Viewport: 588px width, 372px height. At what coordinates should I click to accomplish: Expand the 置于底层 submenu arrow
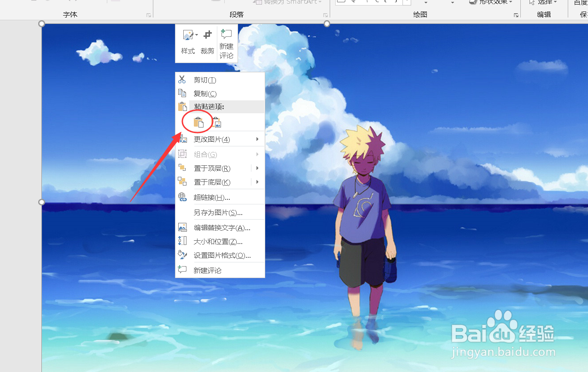pos(258,182)
